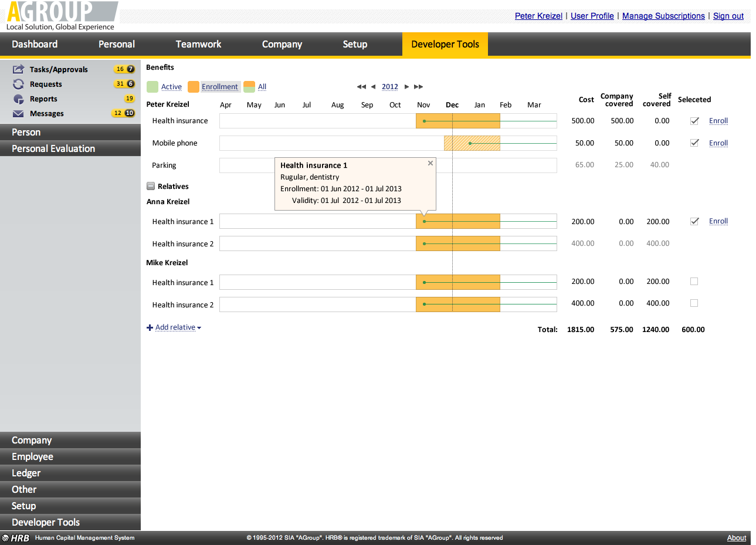Uncheck Peter's Health insurance selected checkbox
Screen dimensions: 756x545
pos(694,121)
